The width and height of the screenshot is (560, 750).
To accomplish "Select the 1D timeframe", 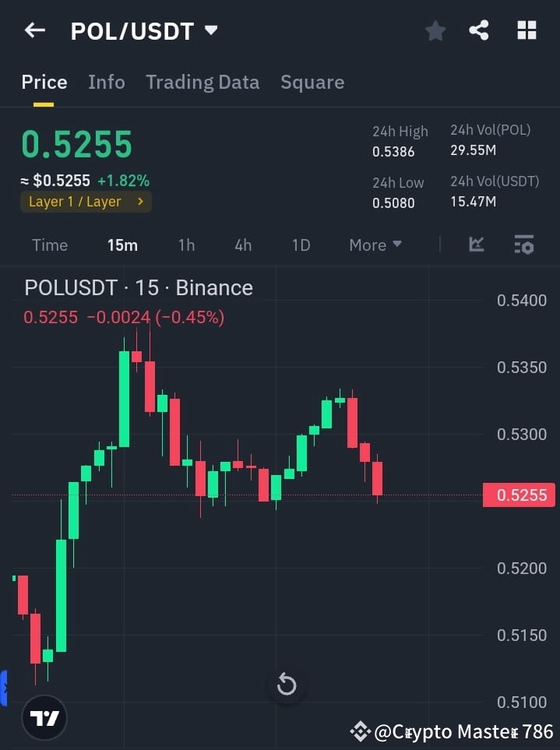I will pyautogui.click(x=301, y=245).
